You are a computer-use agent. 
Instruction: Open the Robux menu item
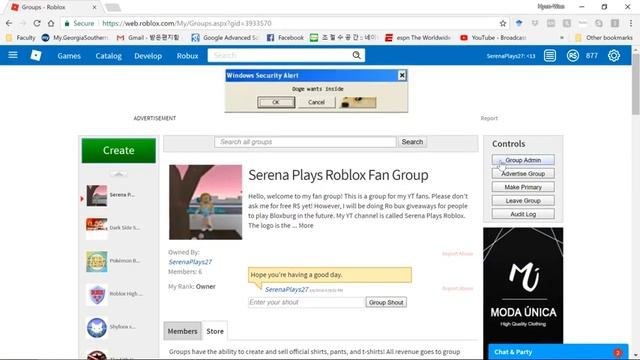point(187,56)
